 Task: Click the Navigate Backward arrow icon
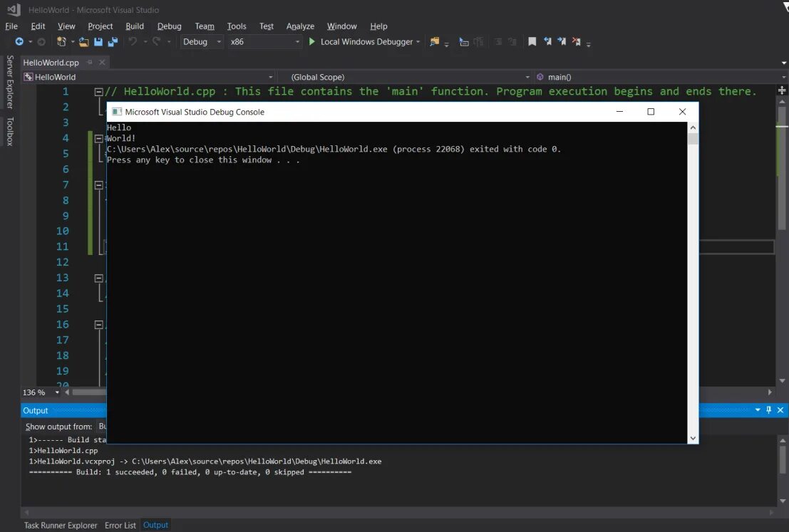19,42
